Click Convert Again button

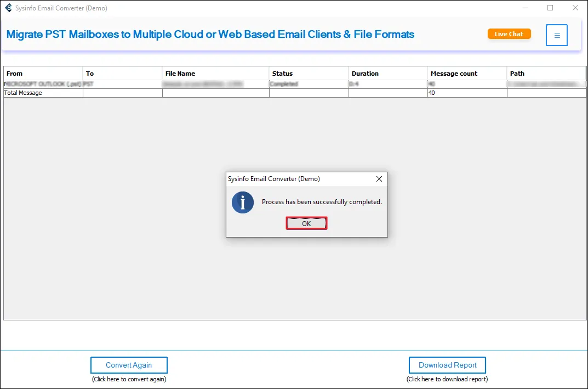[129, 365]
